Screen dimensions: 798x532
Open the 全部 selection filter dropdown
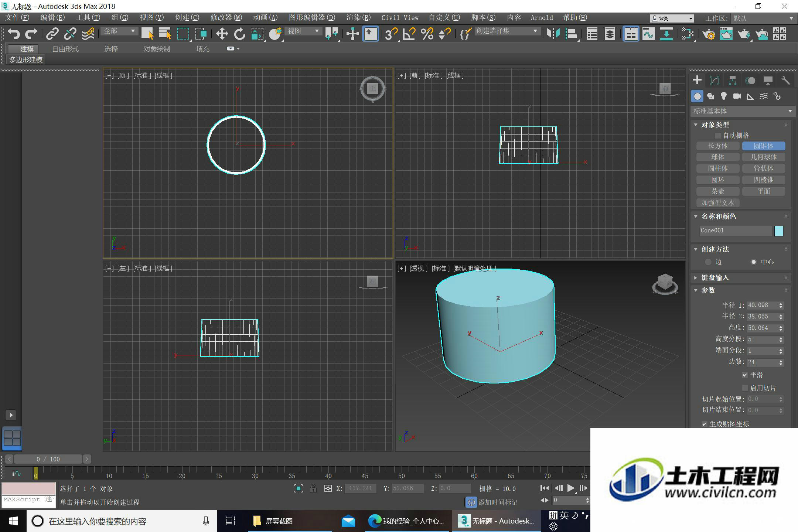tap(119, 31)
